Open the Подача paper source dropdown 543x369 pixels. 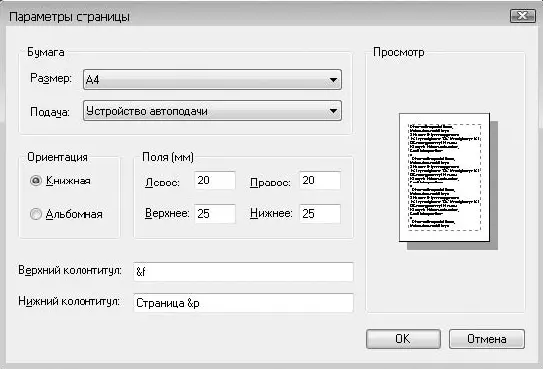(212, 111)
